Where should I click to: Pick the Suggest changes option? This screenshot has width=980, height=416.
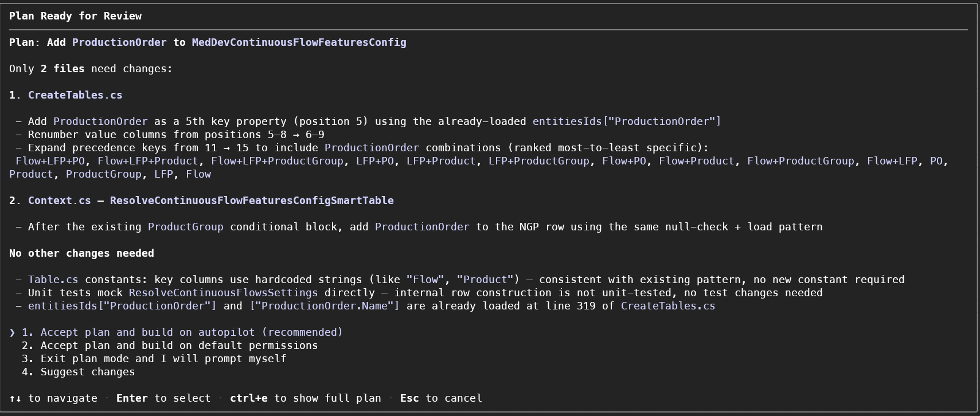[79, 372]
